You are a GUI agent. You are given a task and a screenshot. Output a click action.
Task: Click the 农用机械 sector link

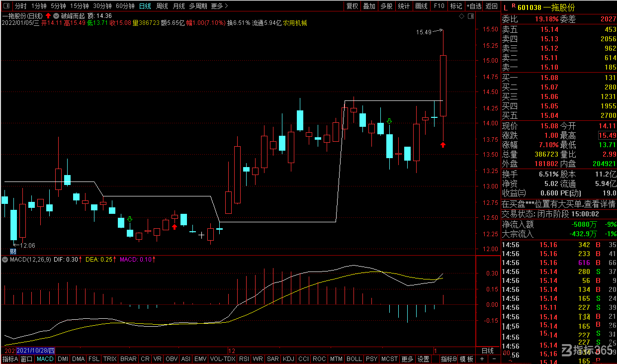[x=295, y=23]
